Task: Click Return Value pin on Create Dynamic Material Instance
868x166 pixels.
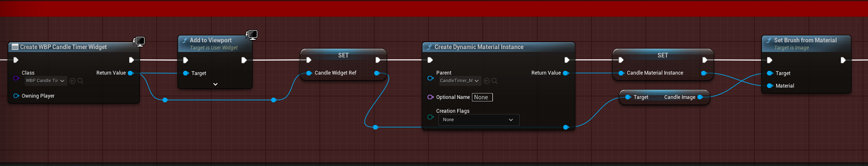Action: point(566,73)
